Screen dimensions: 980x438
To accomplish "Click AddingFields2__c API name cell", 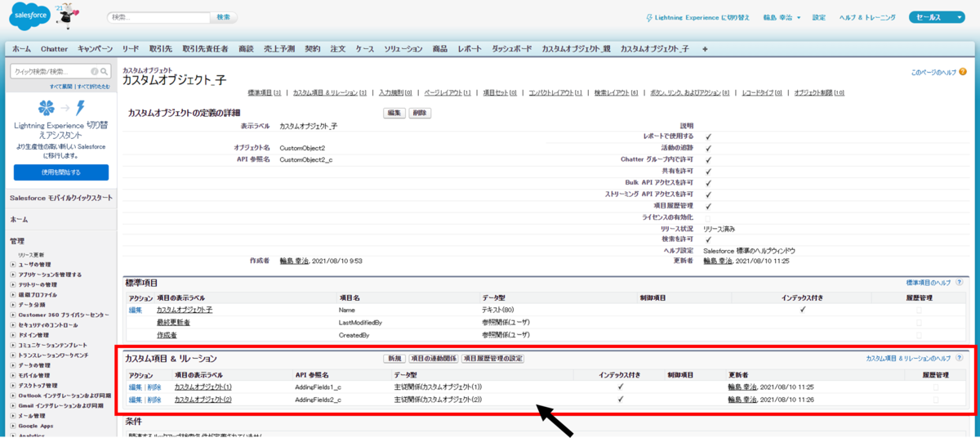I will [x=318, y=400].
